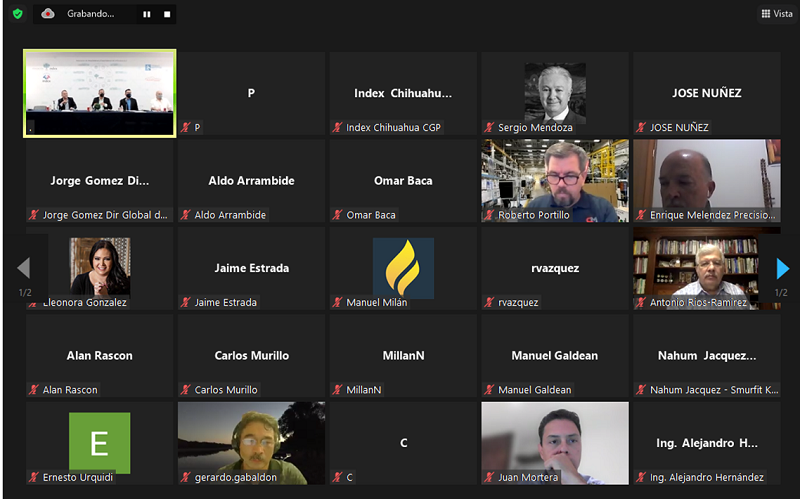The height and width of the screenshot is (499, 800).
Task: Click the green encryption shield icon
Action: click(18, 14)
